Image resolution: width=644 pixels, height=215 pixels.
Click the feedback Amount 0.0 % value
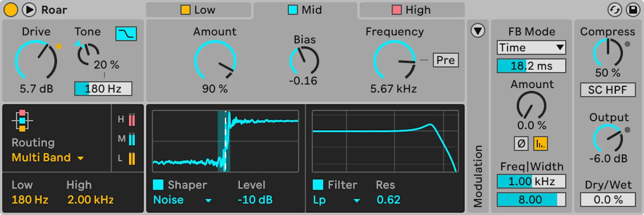[x=532, y=125]
